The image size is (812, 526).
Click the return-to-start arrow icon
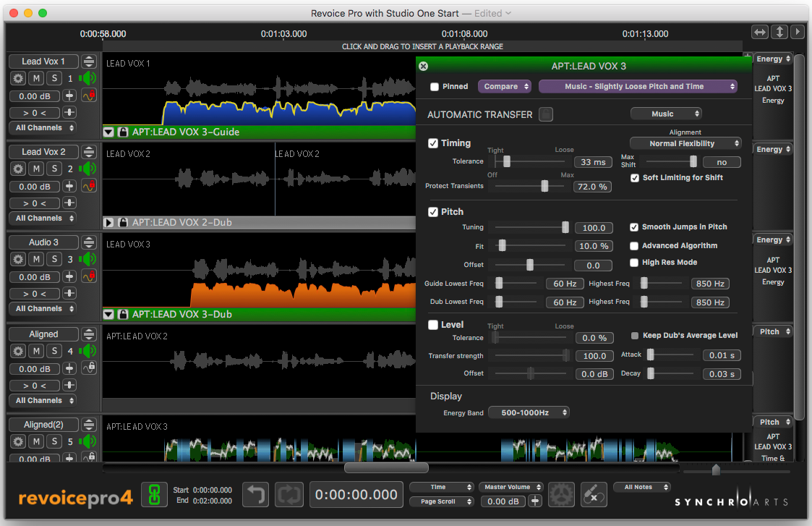point(255,495)
